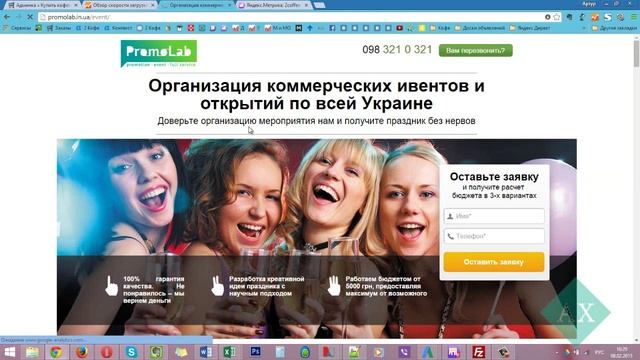Screen dimensions: 640x360
Task: Click the 'Организация коммерческих ивентов' heading
Action: tap(316, 94)
